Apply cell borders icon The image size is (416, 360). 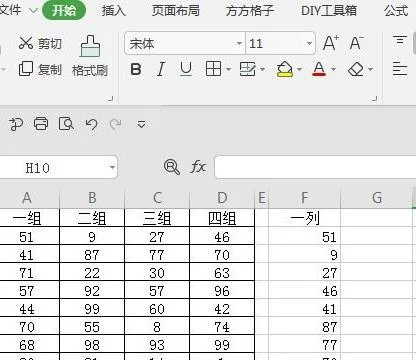pos(213,69)
